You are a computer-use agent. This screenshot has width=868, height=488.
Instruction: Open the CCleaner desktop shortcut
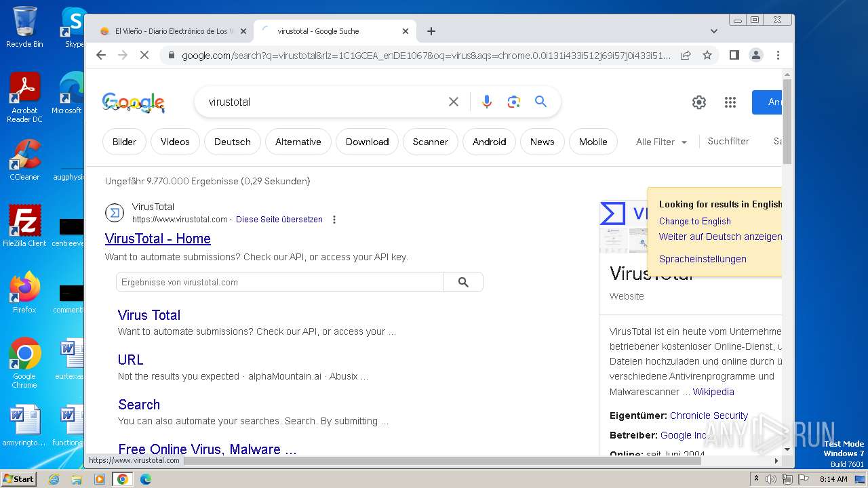pos(24,160)
